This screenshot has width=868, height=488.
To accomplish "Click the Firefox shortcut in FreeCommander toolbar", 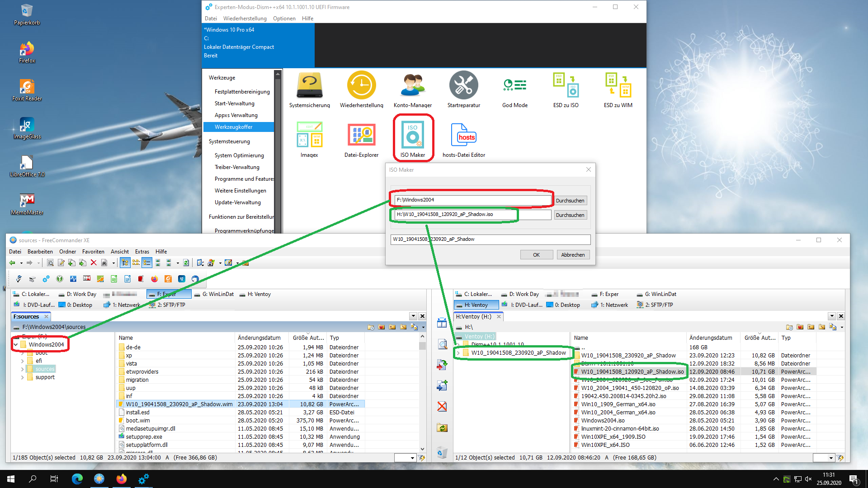I will pos(154,279).
